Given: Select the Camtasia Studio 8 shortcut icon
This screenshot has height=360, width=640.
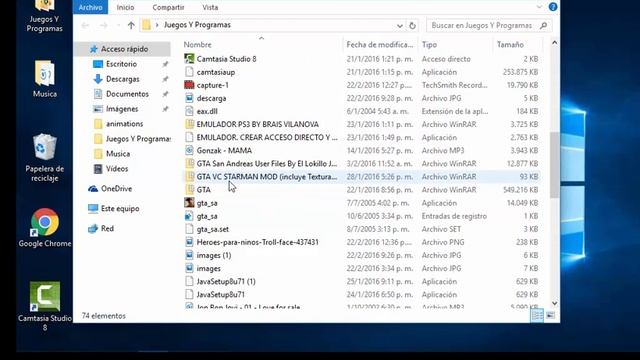Looking at the screenshot, I should coord(189,59).
